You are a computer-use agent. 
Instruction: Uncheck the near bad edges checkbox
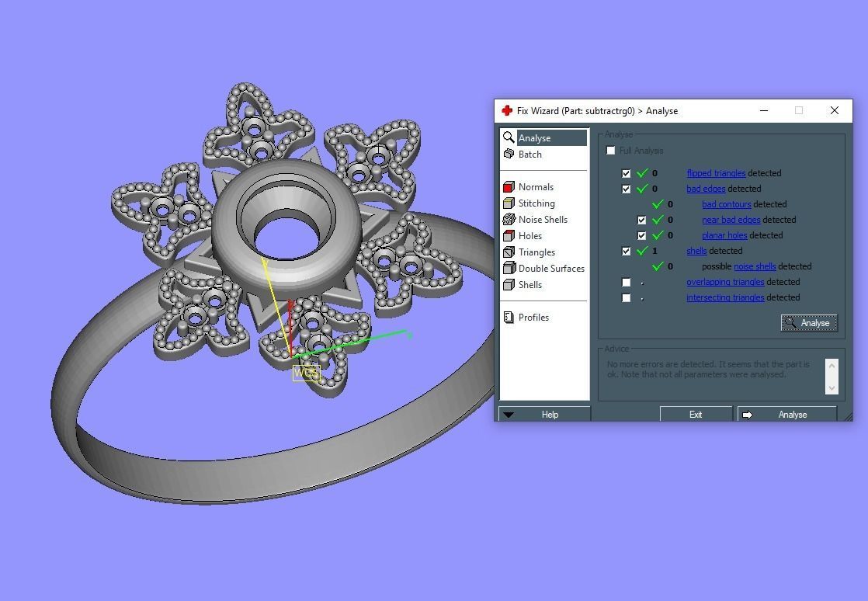[641, 220]
